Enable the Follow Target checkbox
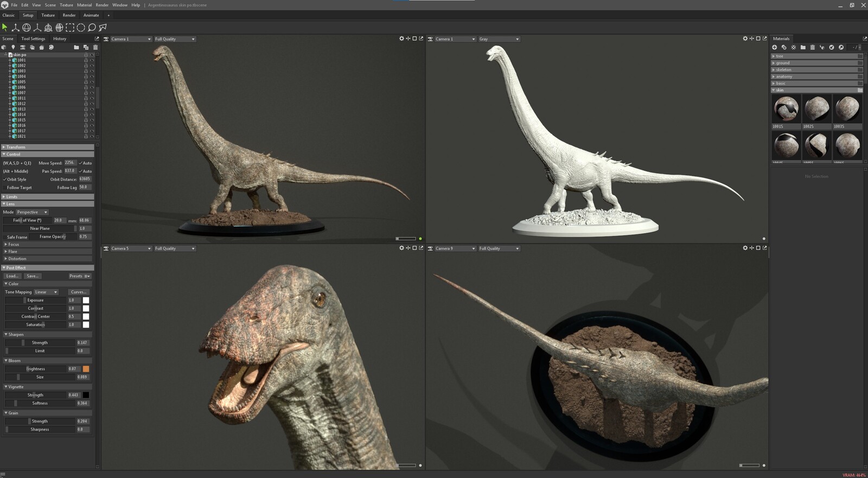 pyautogui.click(x=5, y=187)
